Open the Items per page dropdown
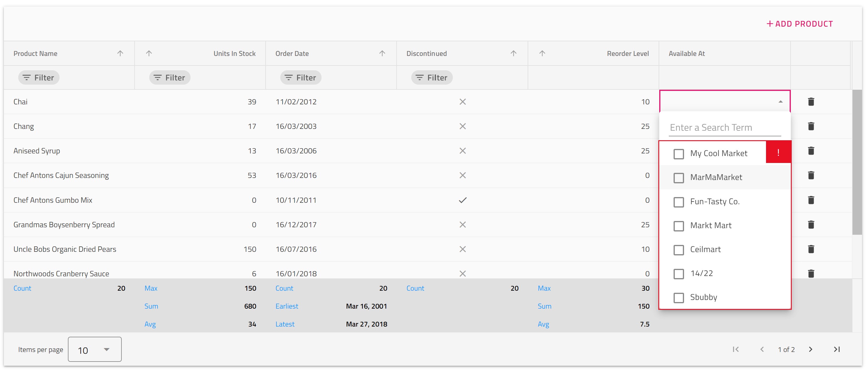The height and width of the screenshot is (372, 868). pos(94,350)
